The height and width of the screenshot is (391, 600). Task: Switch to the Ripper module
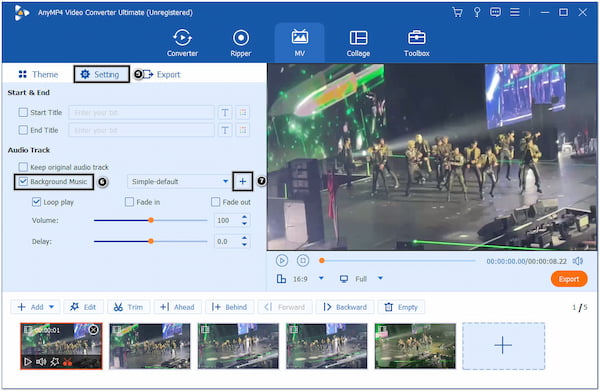pos(241,43)
